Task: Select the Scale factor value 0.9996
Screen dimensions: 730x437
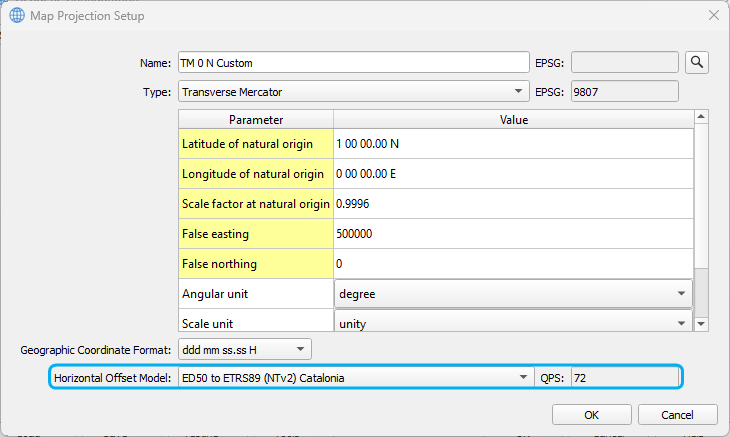Action: 513,204
